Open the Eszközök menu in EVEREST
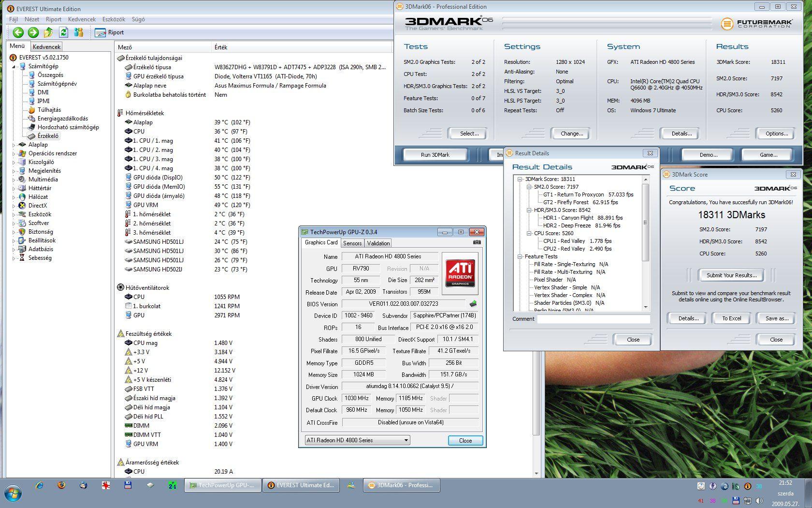This screenshot has width=812, height=508. pos(114,19)
